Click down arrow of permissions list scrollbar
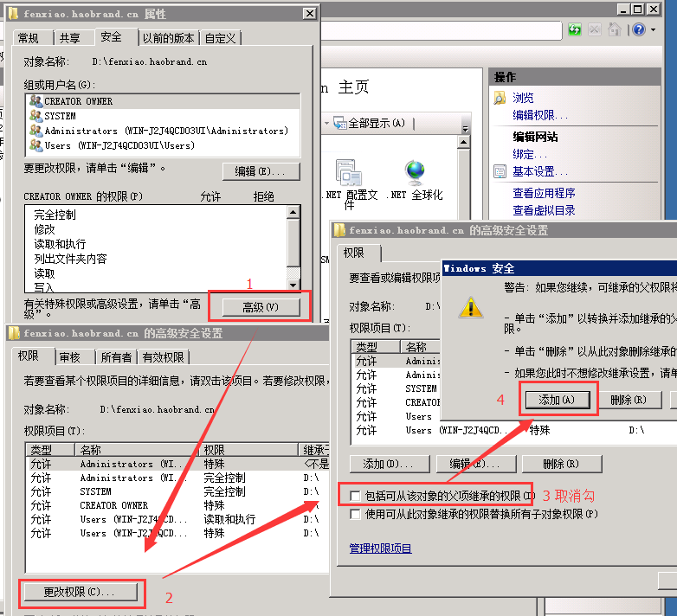Screen dimensions: 677x616 pos(293,285)
